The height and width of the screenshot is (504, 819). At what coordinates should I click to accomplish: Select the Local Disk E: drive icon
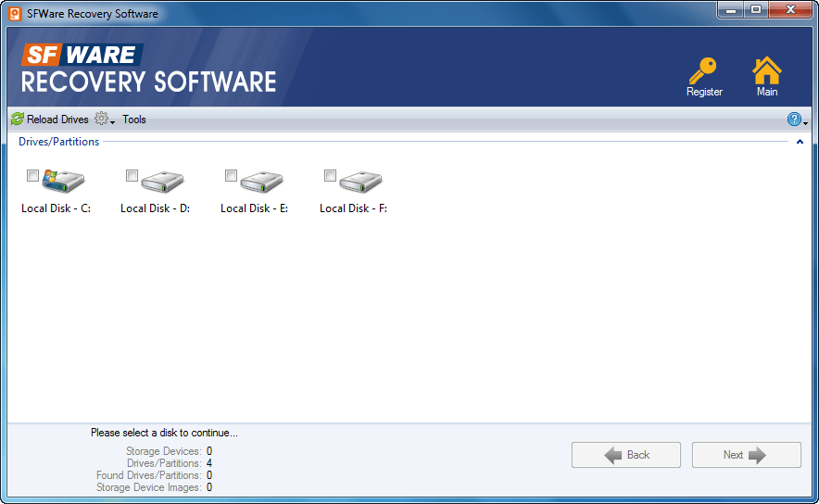[x=261, y=182]
